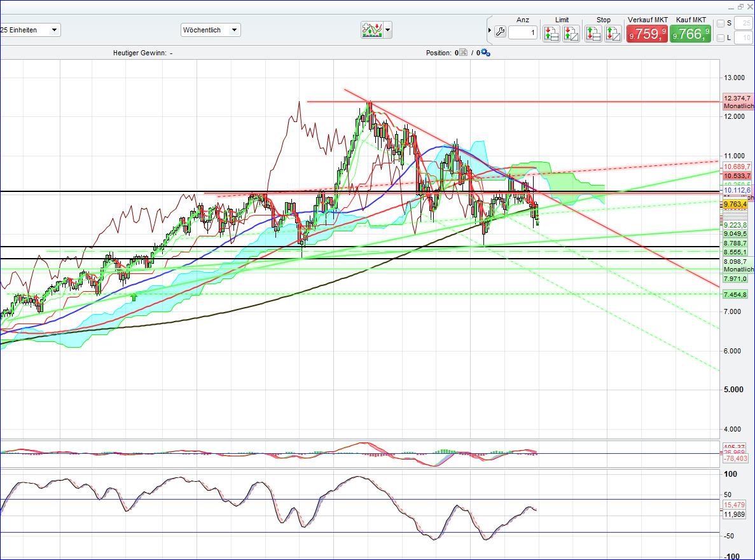Screen dimensions: 755x560
Task: Click the S value field showing 25
Action: 744,23
